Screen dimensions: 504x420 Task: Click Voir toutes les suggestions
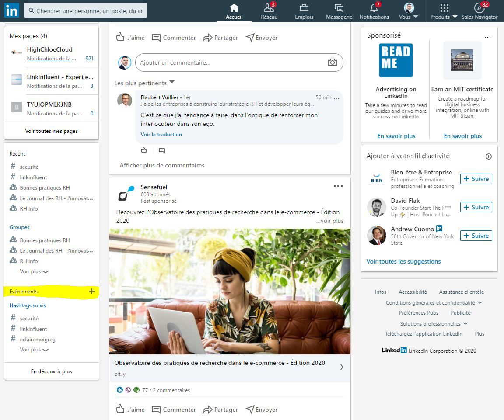click(x=403, y=261)
